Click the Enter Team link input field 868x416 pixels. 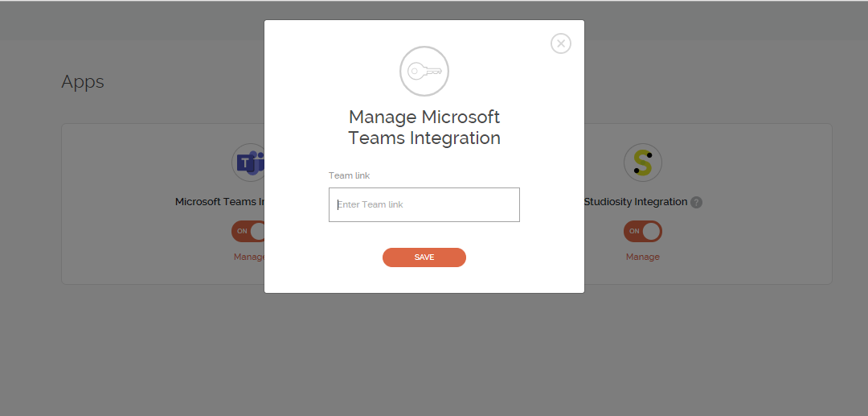[x=424, y=205]
